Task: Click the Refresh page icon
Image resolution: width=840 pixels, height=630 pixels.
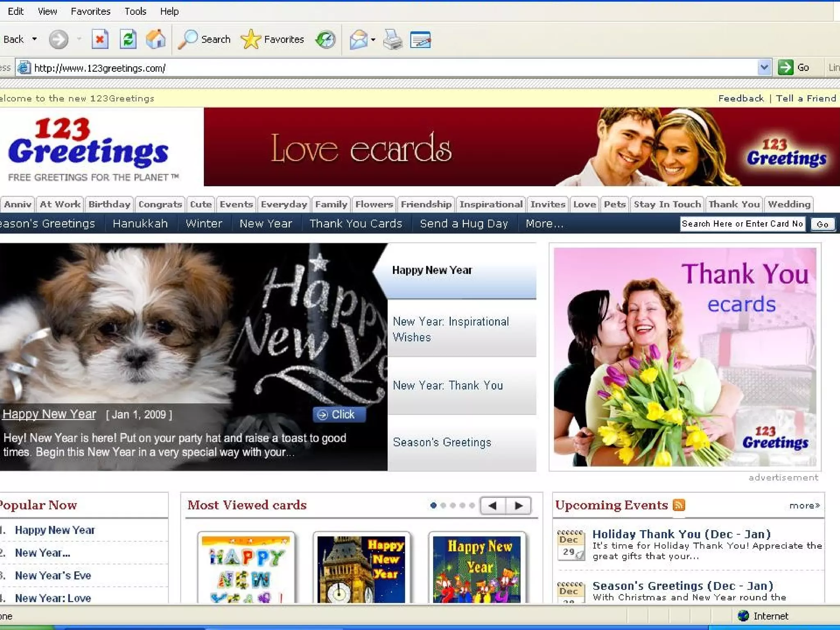Action: tap(128, 40)
